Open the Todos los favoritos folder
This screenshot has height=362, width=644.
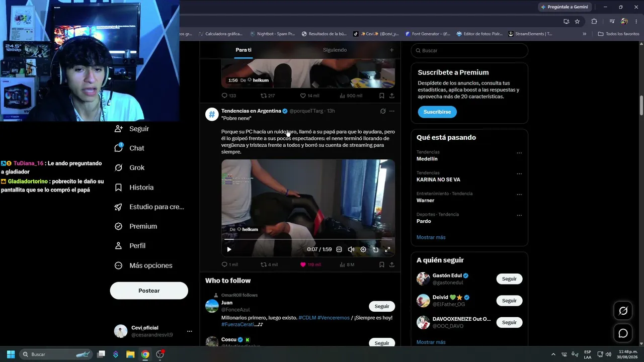618,34
